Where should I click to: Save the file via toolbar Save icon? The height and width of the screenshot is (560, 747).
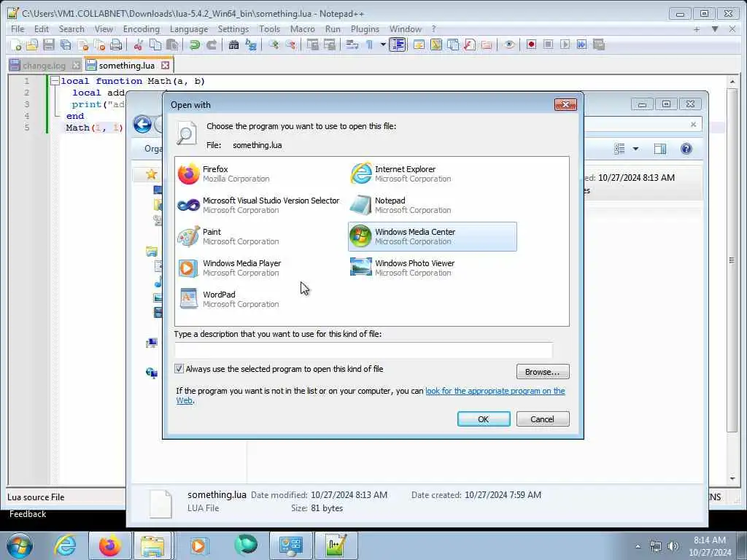click(x=49, y=44)
